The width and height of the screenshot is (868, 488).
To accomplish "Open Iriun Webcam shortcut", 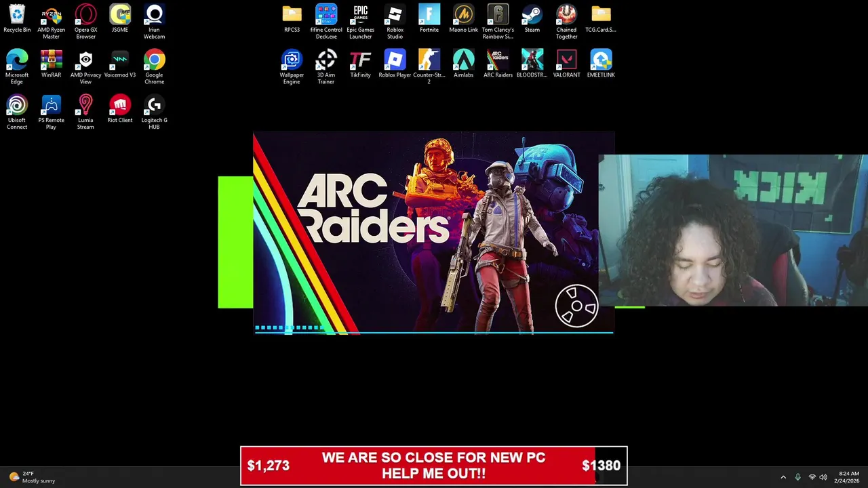I will click(x=154, y=22).
